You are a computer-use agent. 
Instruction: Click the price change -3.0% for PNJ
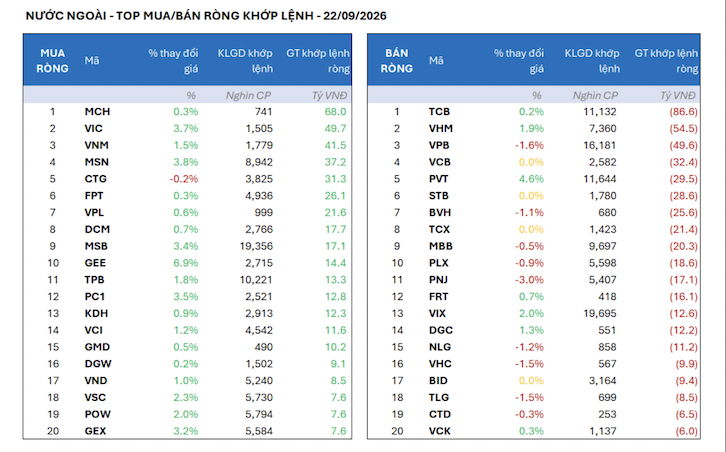(x=529, y=280)
